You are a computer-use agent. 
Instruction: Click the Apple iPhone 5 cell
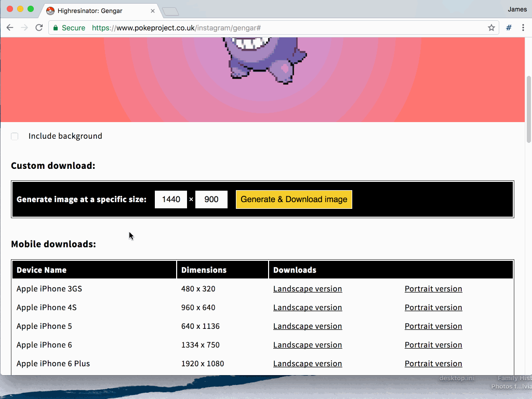pyautogui.click(x=44, y=326)
